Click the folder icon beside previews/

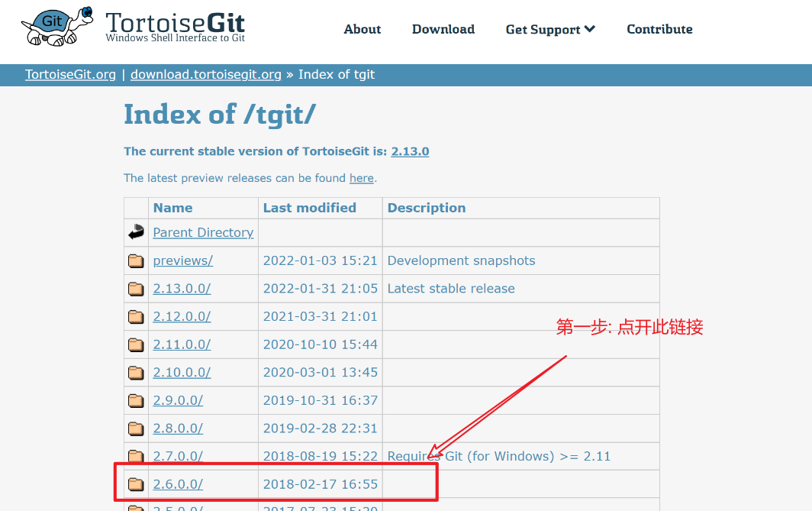136,261
